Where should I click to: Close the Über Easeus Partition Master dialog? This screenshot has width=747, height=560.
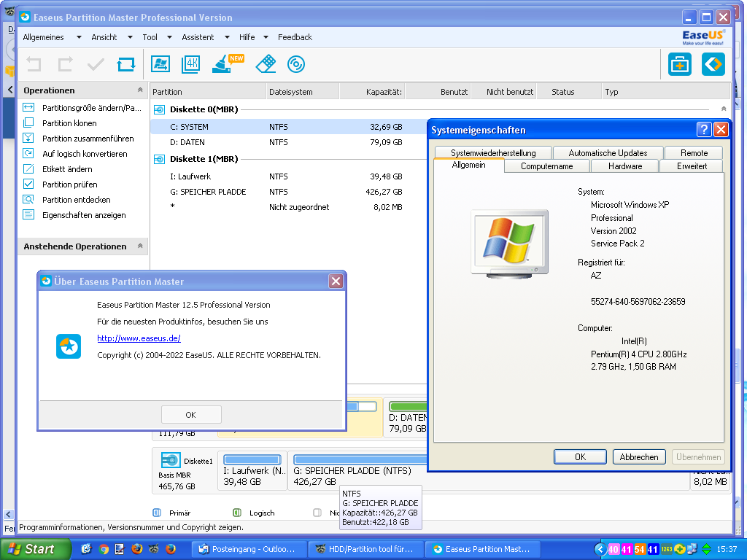tap(336, 281)
